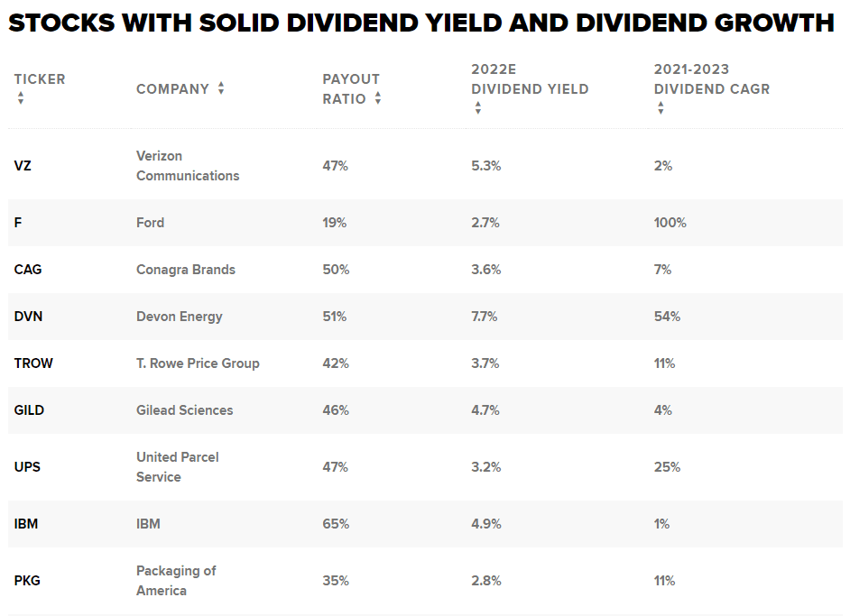Click the Company column header text
The image size is (850, 616).
(x=172, y=88)
